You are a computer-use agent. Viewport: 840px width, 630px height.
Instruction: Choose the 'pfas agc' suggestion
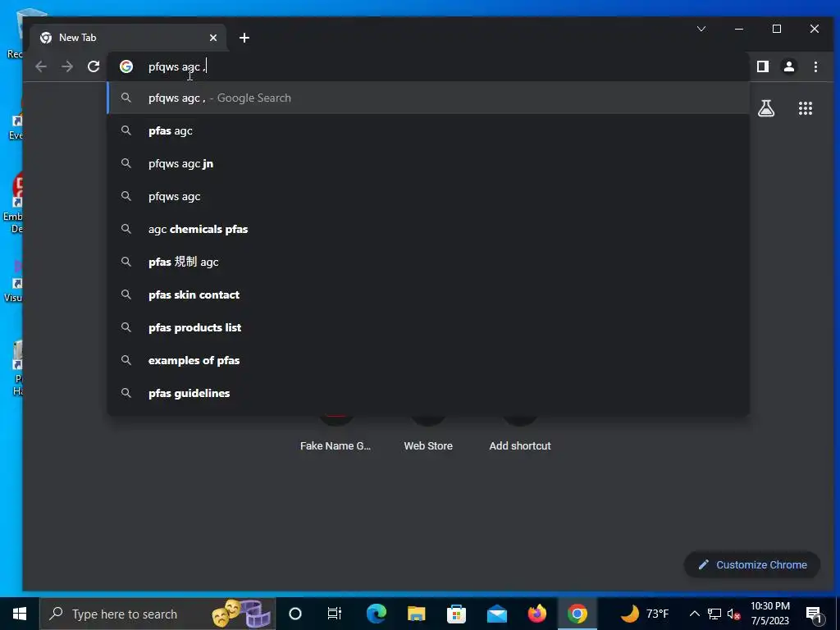coord(428,130)
